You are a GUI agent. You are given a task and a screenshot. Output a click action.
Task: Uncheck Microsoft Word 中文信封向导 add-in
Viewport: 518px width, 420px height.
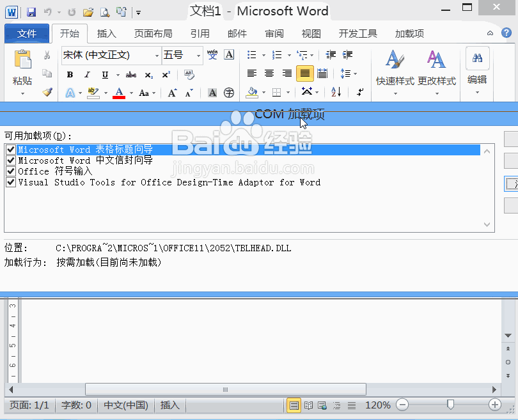coord(11,160)
